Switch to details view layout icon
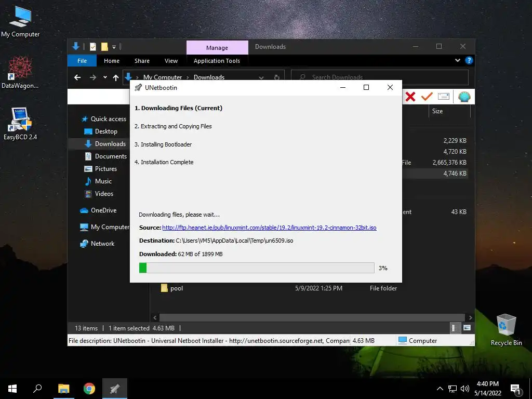This screenshot has height=399, width=532. tap(454, 328)
